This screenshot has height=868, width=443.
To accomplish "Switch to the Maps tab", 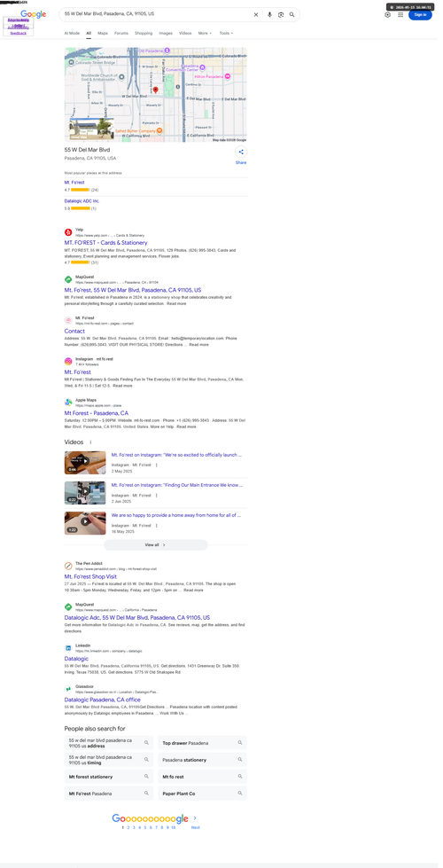I will click(x=103, y=33).
